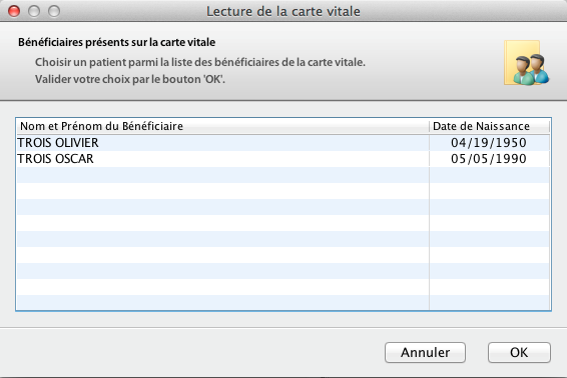Select the TROIS OLIVIER beneficiary row
567x378 pixels.
283,143
